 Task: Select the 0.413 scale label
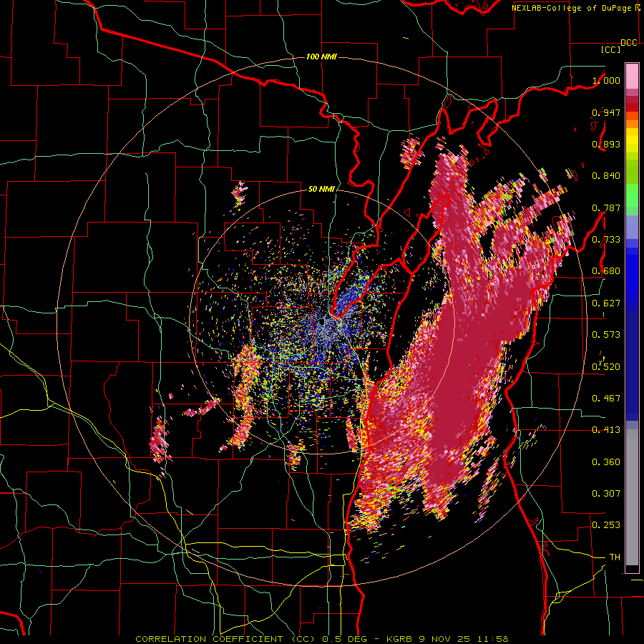pos(606,430)
